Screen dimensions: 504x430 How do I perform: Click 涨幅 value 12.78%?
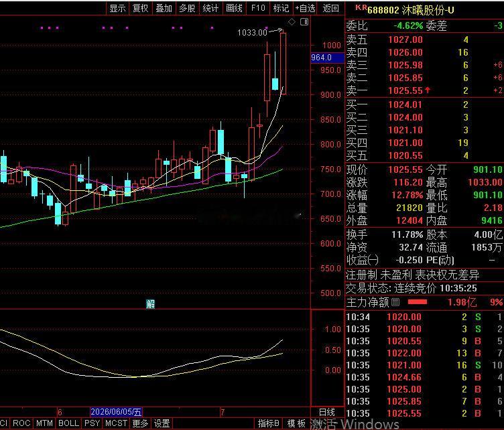(407, 195)
